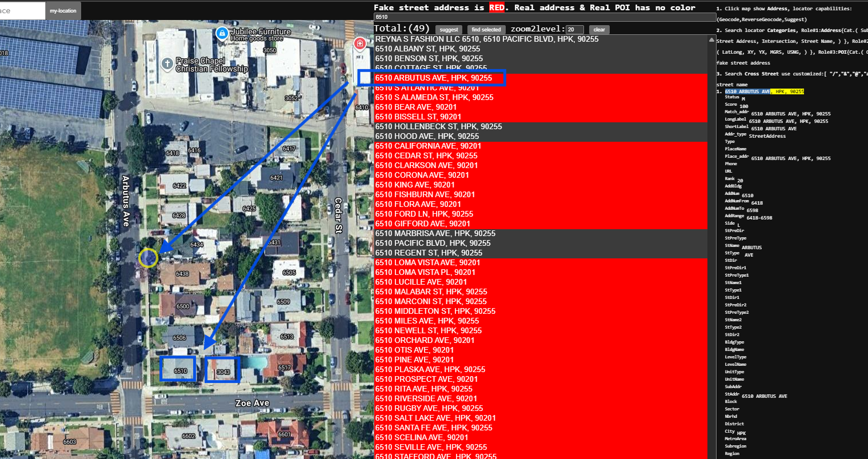Viewport: 868px width, 459px height.
Task: Pick 6510 LOMA VISTA PL entry
Action: click(425, 272)
